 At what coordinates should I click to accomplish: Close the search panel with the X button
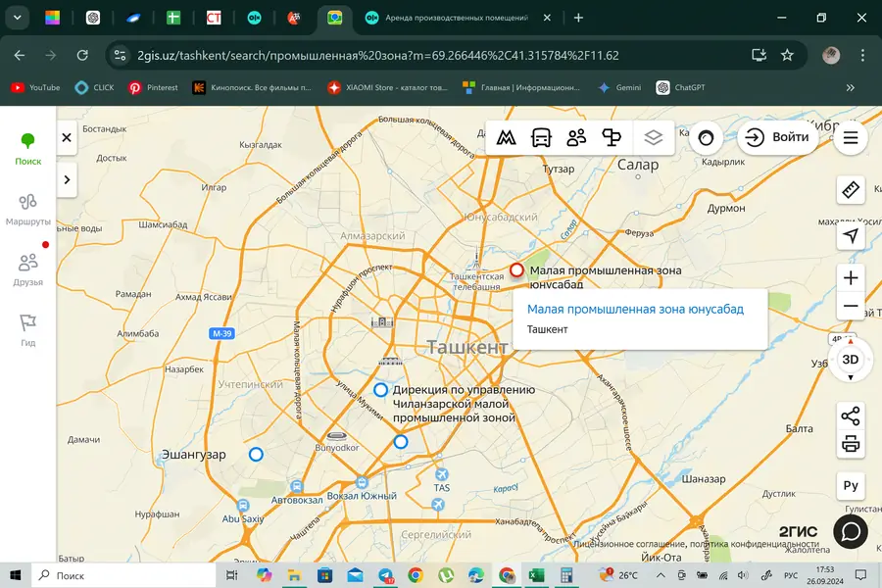pos(67,137)
